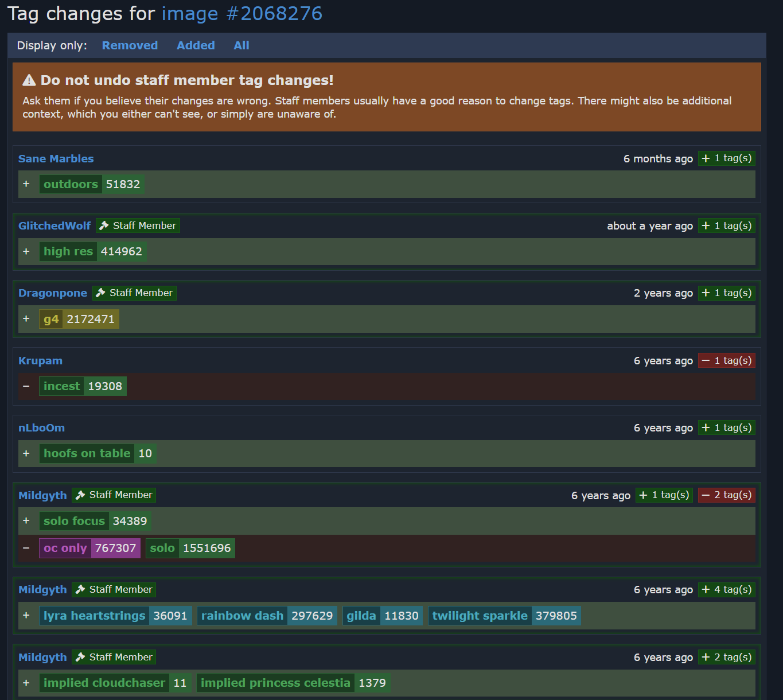The image size is (783, 700).
Task: Click the solo tag
Action: tap(162, 548)
